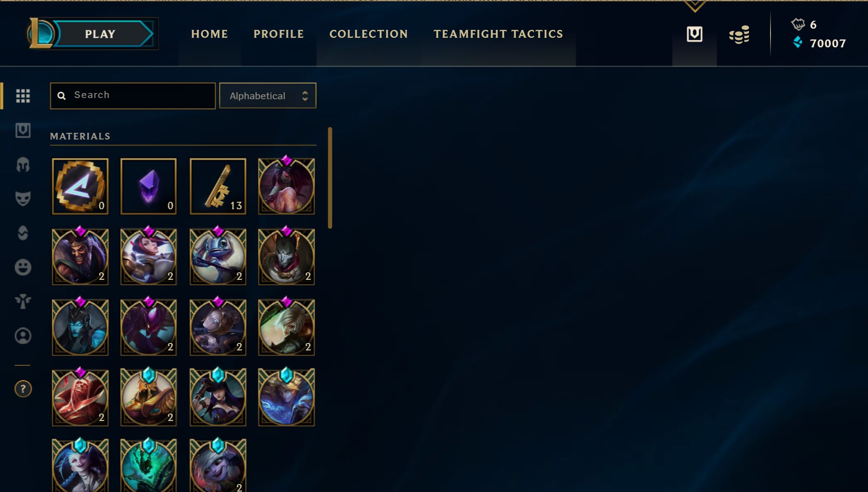This screenshot has width=868, height=492.
Task: Go to the Home tab
Action: (x=210, y=34)
